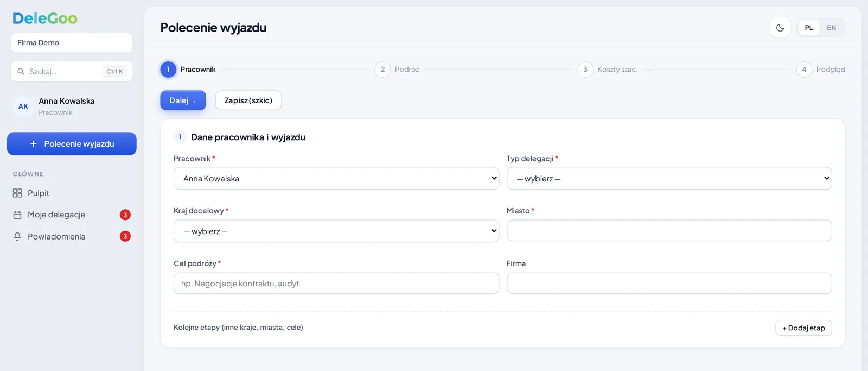Click the Dane pracownika i wyjazdu heading
868x371 pixels.
pos(248,137)
